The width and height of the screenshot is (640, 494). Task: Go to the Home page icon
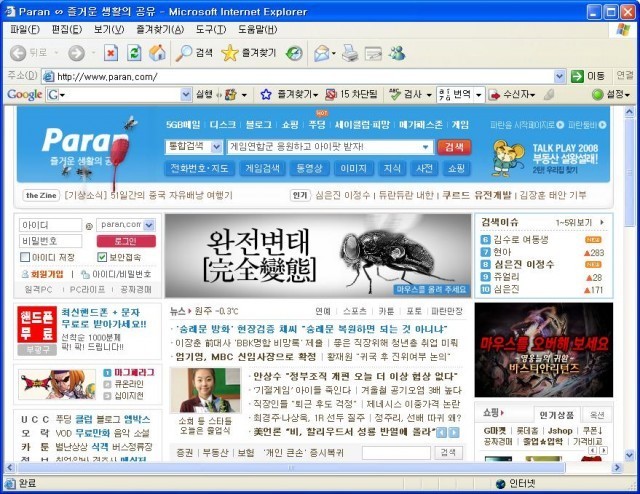[x=157, y=53]
